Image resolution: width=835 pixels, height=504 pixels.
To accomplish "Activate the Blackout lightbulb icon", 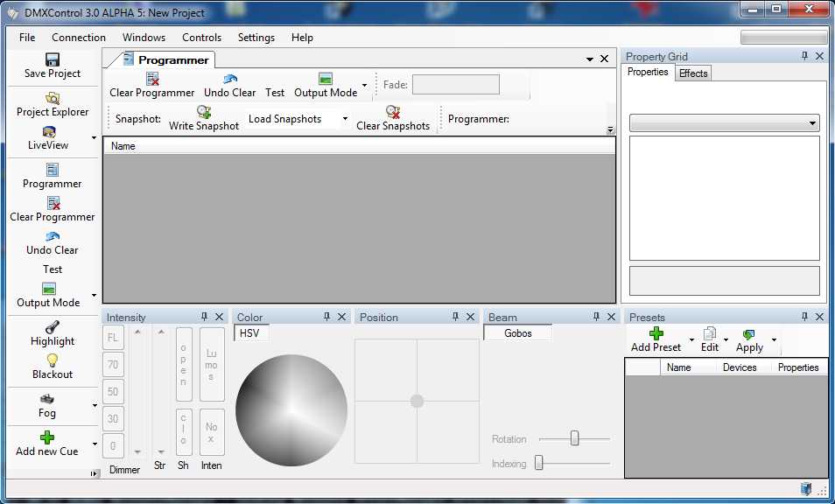I will 53,360.
